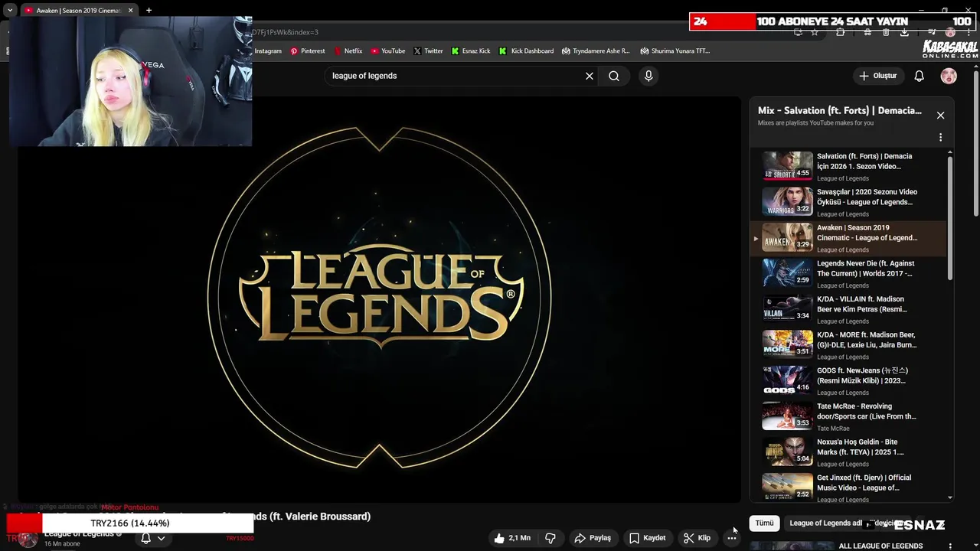Click the Kaydet save button

pyautogui.click(x=647, y=538)
